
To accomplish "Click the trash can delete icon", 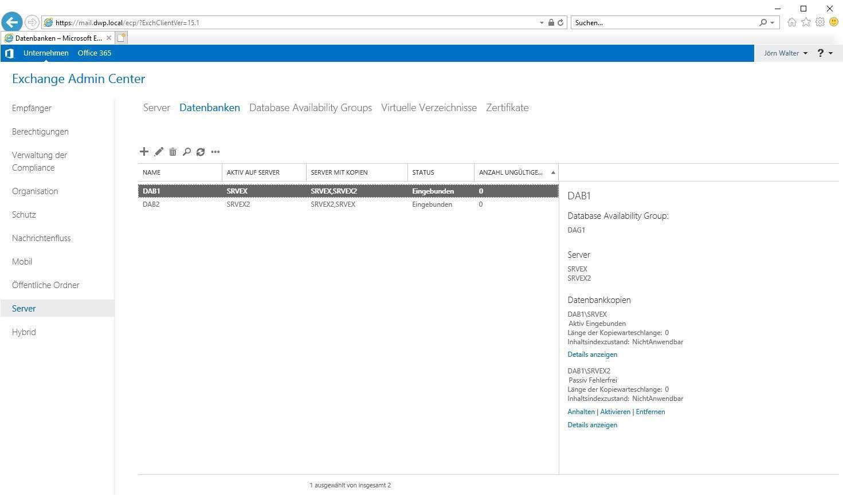I will tap(172, 152).
